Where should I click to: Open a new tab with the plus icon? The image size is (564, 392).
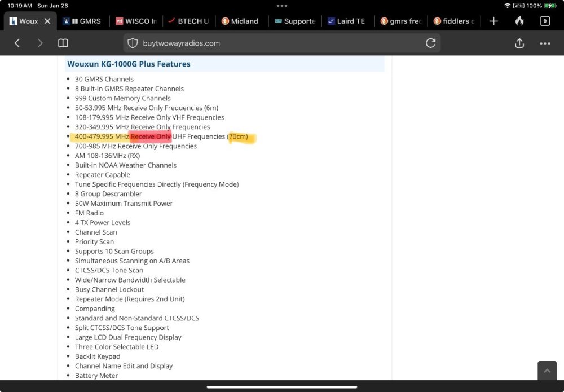click(493, 21)
